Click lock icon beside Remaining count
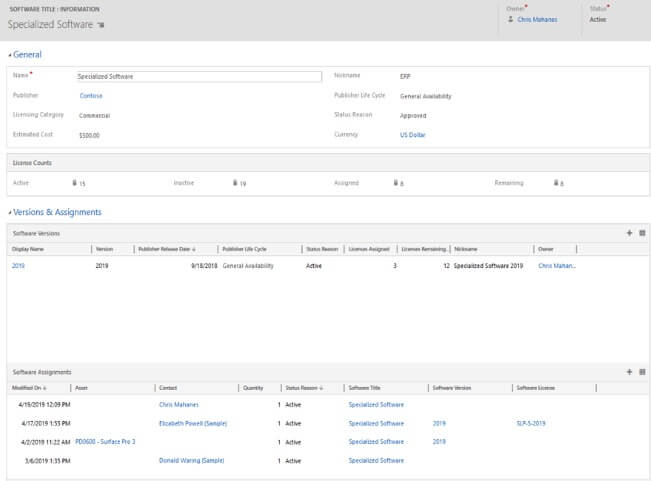651x481 pixels. tap(556, 183)
